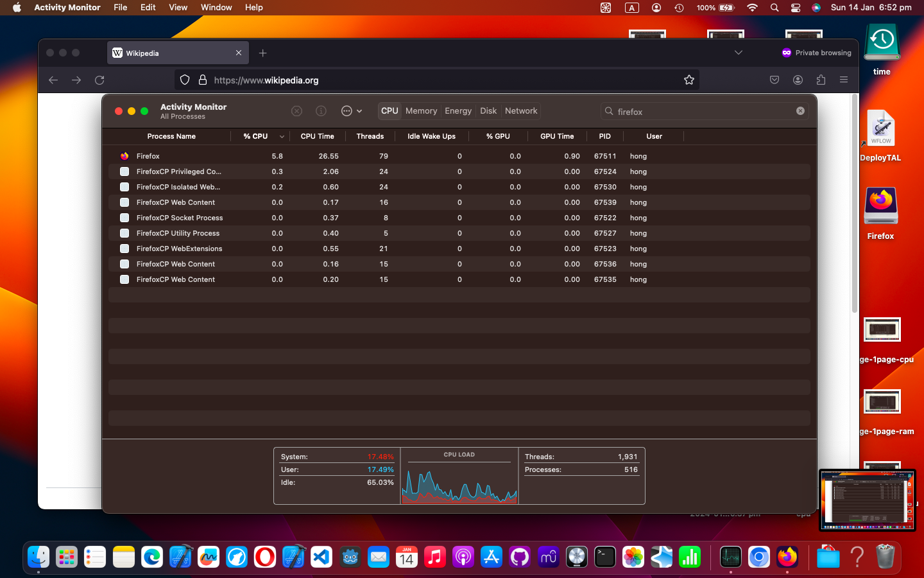The height and width of the screenshot is (578, 924).
Task: Select the Firefox process icon checkbox
Action: pyautogui.click(x=124, y=156)
